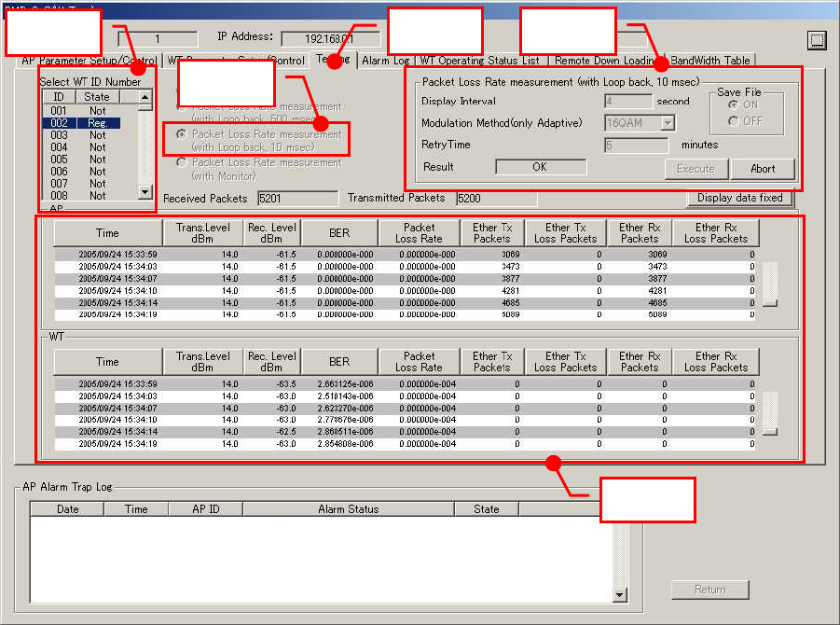Click the Display data fixed button
The width and height of the screenshot is (840, 625).
[740, 199]
